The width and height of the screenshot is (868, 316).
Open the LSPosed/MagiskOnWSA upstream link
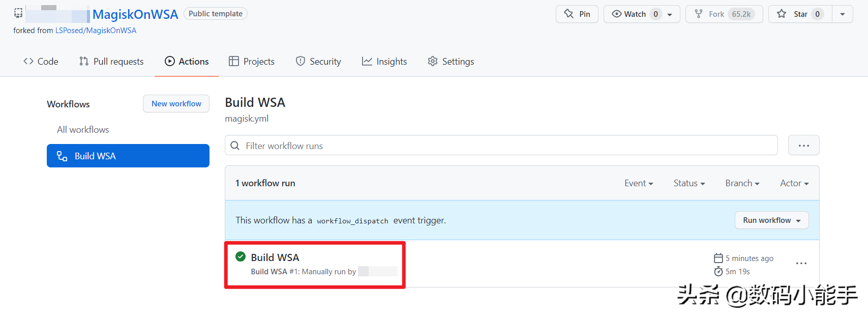pos(96,31)
